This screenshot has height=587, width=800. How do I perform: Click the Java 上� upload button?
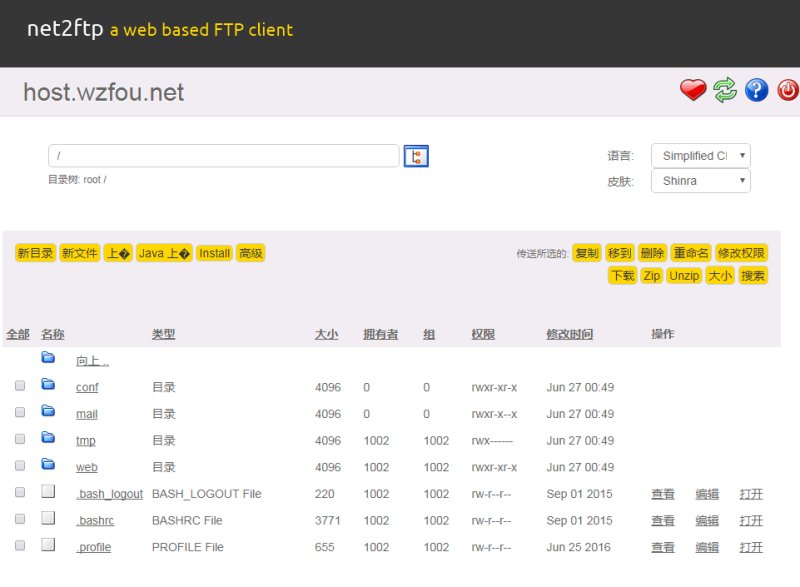click(x=164, y=253)
